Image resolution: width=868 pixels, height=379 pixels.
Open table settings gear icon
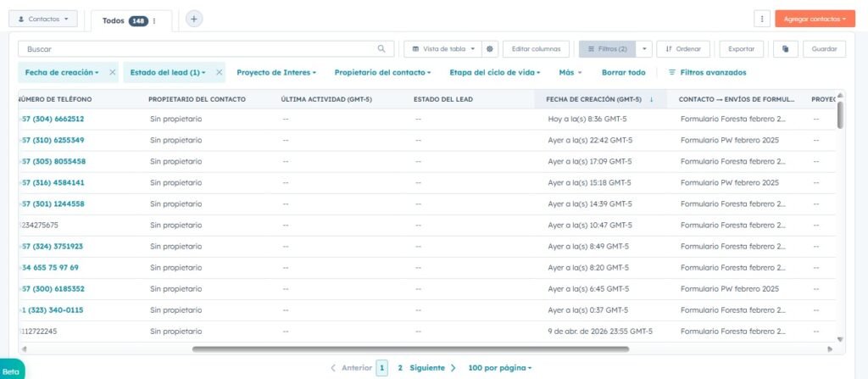pyautogui.click(x=489, y=49)
